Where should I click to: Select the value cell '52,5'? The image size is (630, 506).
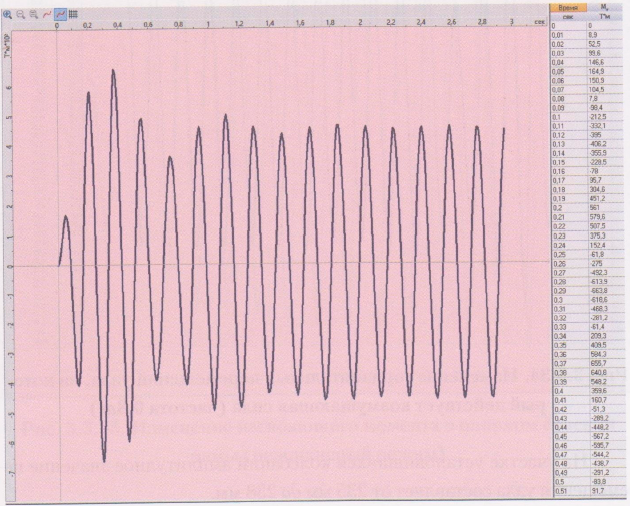pyautogui.click(x=605, y=44)
